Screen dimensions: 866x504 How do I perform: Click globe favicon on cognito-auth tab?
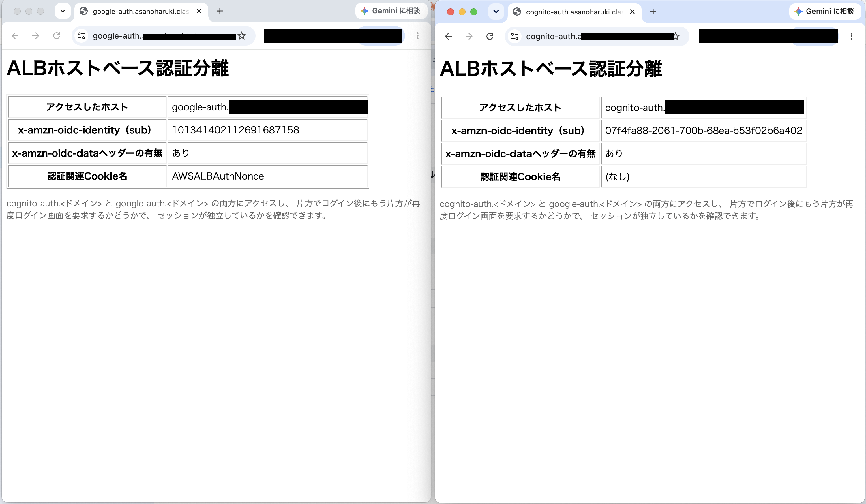pyautogui.click(x=517, y=12)
